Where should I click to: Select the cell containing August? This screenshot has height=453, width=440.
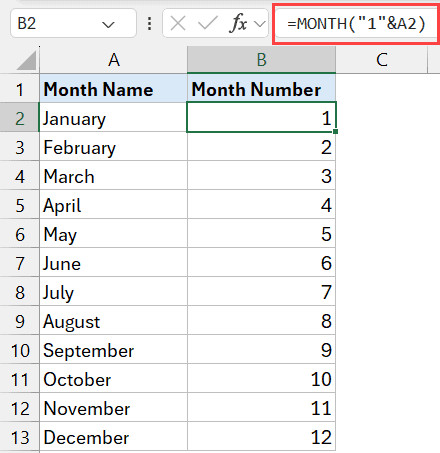pyautogui.click(x=113, y=320)
